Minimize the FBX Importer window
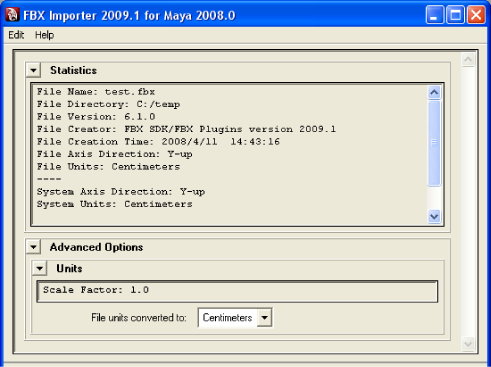 [x=435, y=15]
